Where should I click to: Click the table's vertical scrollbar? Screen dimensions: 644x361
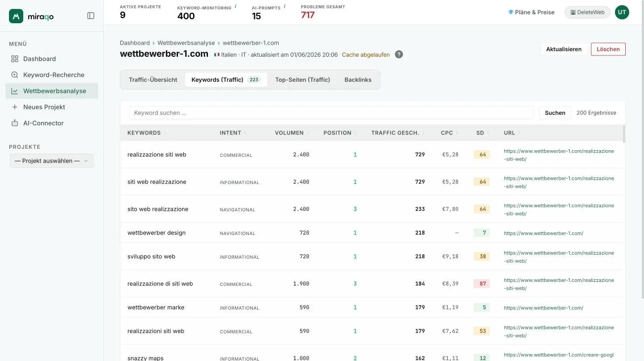point(624,134)
